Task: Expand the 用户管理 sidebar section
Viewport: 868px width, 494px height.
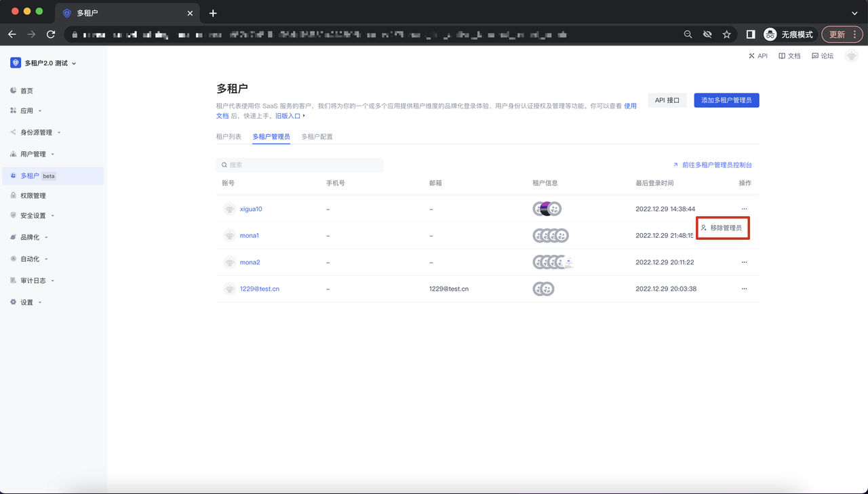Action: (x=37, y=154)
